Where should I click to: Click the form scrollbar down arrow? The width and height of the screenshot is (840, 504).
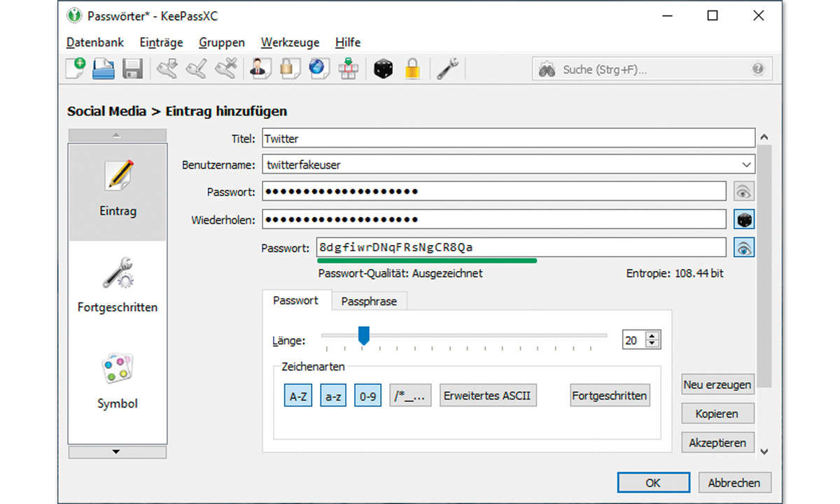[x=764, y=451]
